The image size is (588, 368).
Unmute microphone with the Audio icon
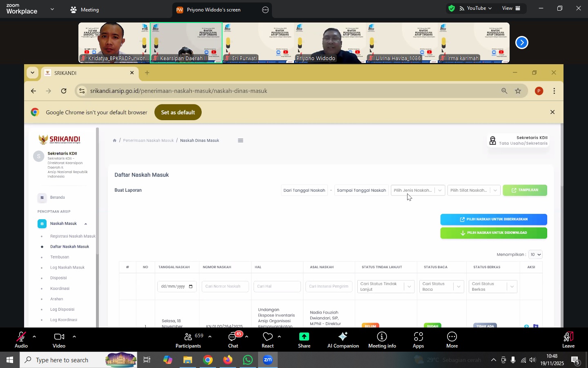pyautogui.click(x=21, y=339)
